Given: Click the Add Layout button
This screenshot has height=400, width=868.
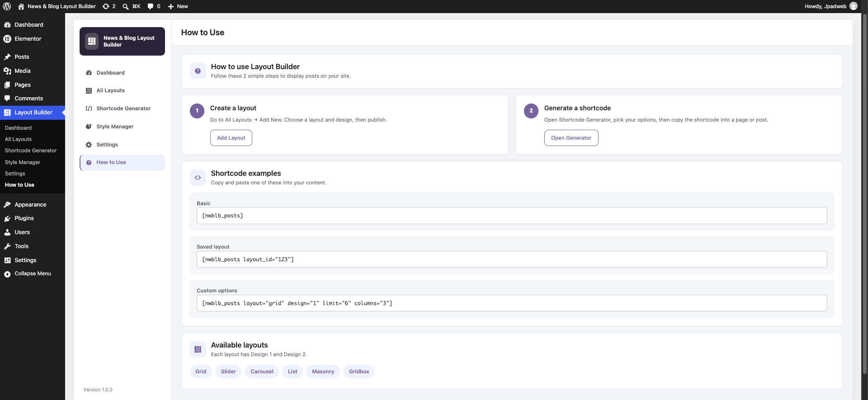Looking at the screenshot, I should click(x=231, y=138).
